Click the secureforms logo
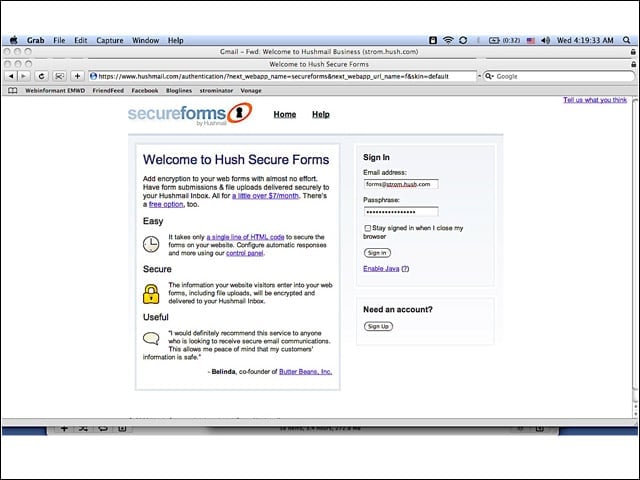Screen dimensions: 640x480 click(190, 114)
